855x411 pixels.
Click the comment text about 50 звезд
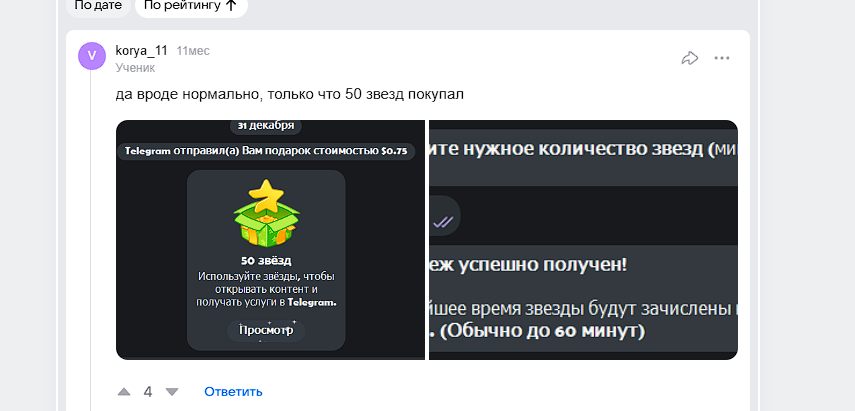tap(289, 95)
